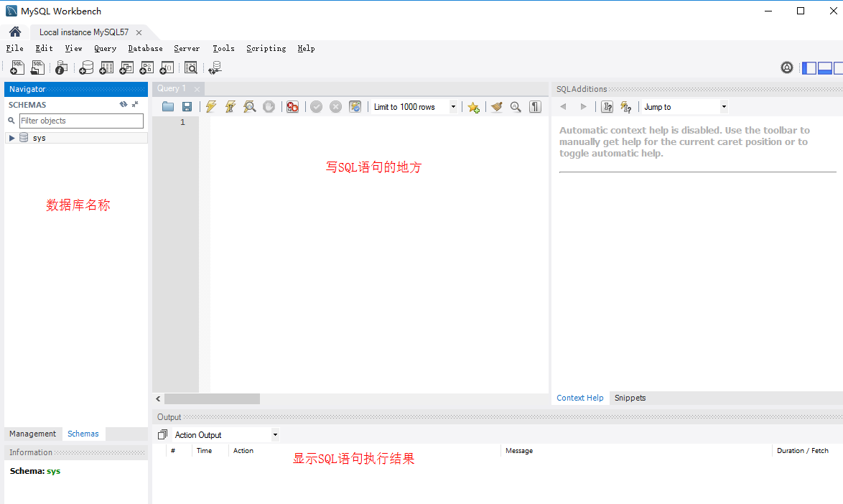Open the Server menu
The image size is (843, 504).
point(187,48)
